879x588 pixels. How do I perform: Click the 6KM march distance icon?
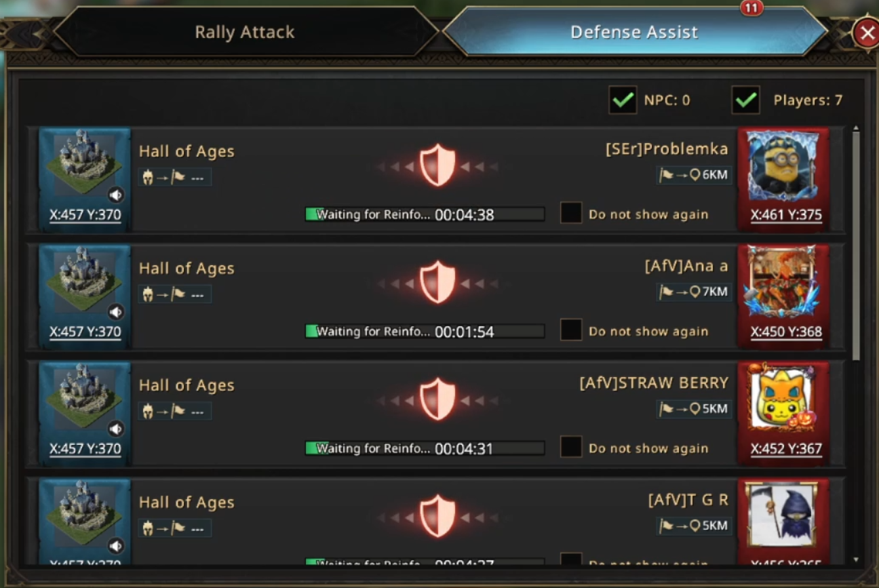pos(695,175)
